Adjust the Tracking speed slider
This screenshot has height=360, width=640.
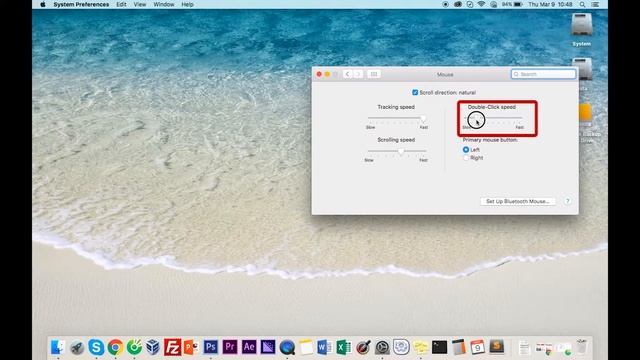coord(397,118)
